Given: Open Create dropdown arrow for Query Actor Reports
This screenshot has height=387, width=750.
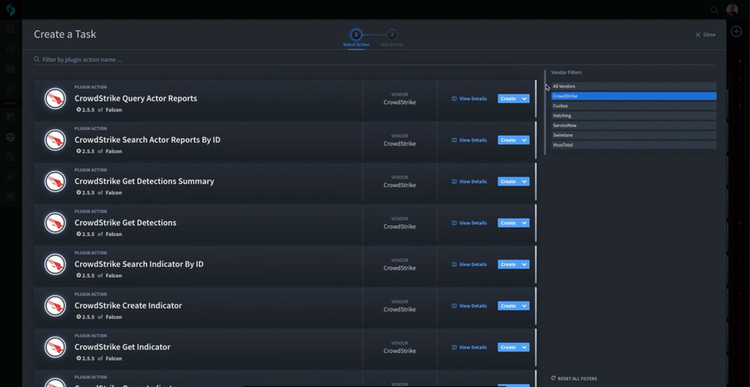Looking at the screenshot, I should [x=524, y=99].
